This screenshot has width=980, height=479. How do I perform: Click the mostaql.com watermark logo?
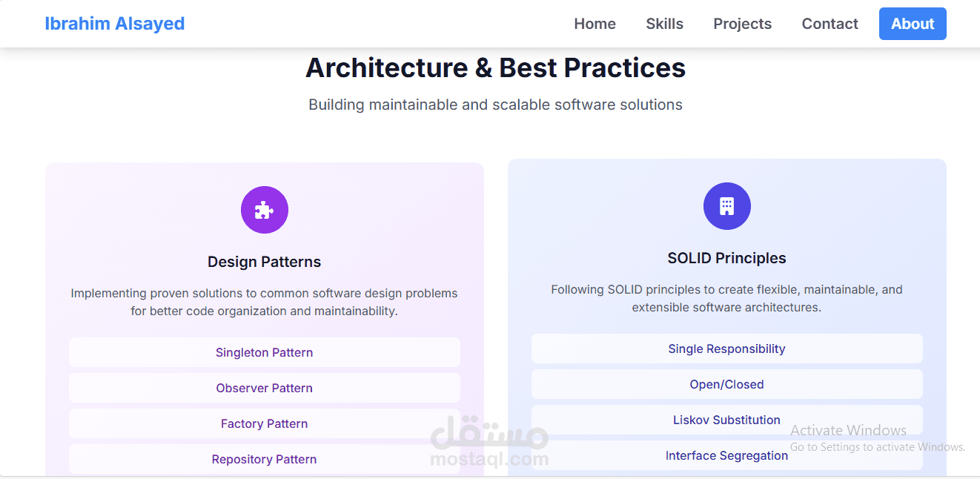(x=489, y=443)
